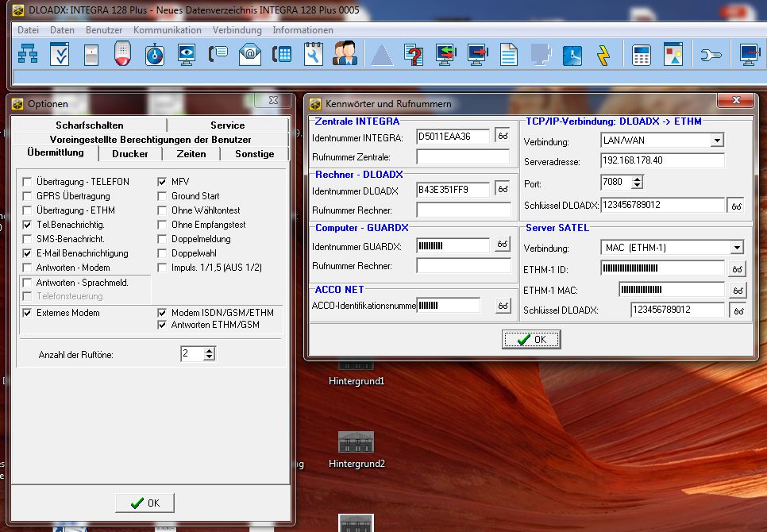The width and height of the screenshot is (767, 532).
Task: Increase the Port value with up arrow
Action: tap(636, 179)
